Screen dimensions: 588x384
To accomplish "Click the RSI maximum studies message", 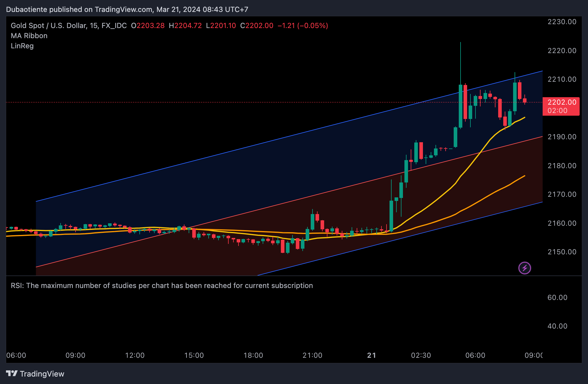I will [162, 286].
